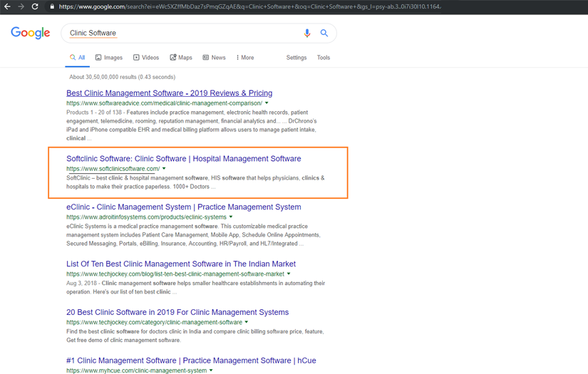Click the softclinicsoftware.com green URL text
588x374 pixels.
point(113,169)
